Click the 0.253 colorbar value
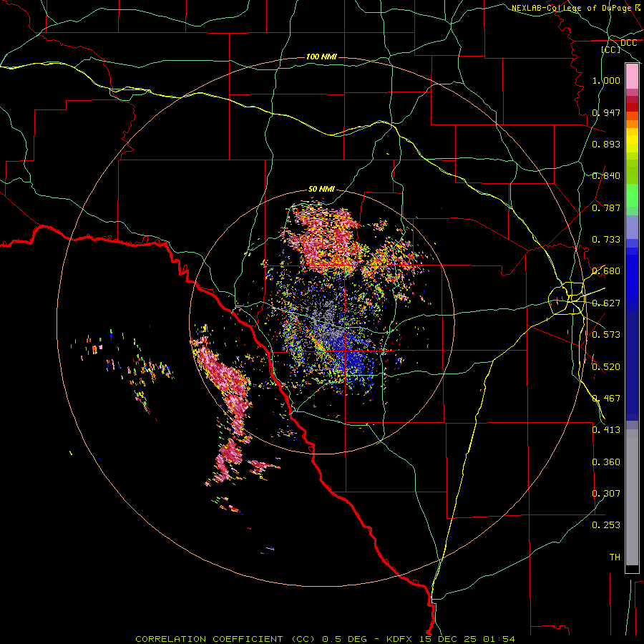Screen dimensions: 644x644 [606, 525]
